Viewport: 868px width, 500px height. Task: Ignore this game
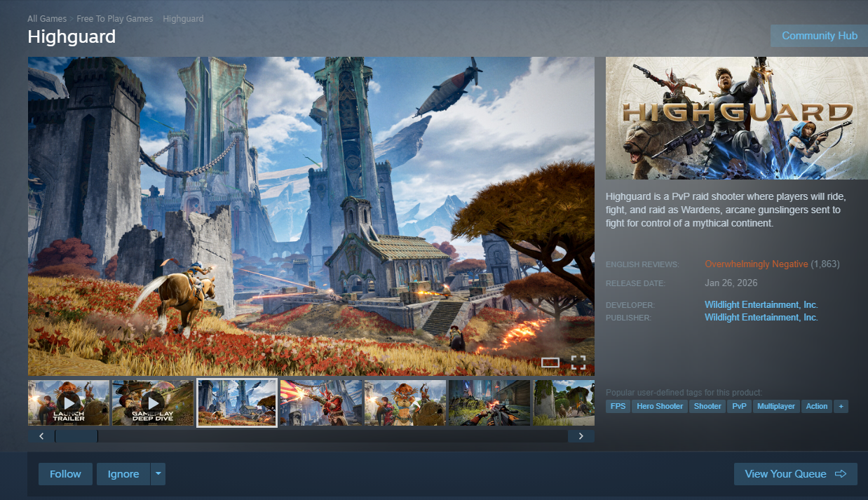[123, 474]
